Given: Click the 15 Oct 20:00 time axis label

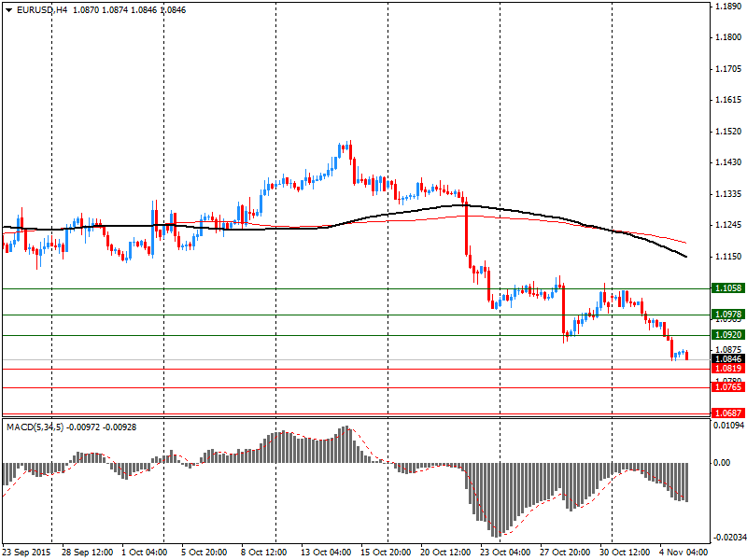Looking at the screenshot, I should pyautogui.click(x=386, y=553).
